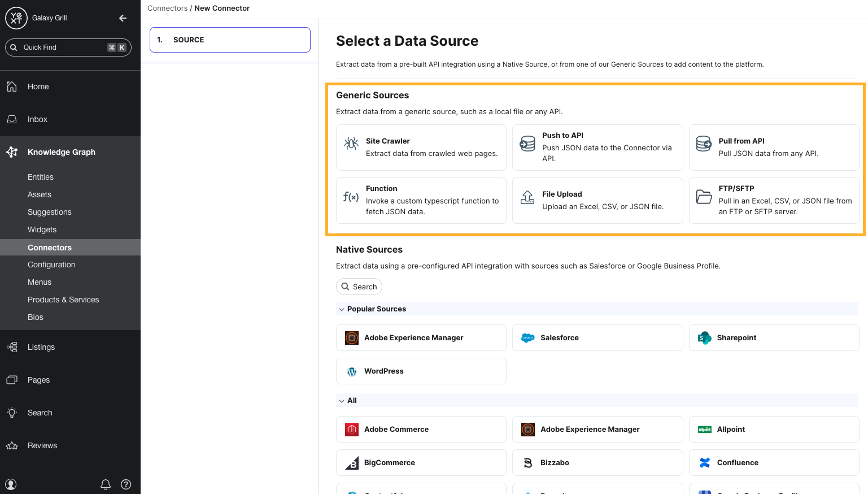Open Menus sidebar item
The image size is (868, 494).
pyautogui.click(x=40, y=282)
